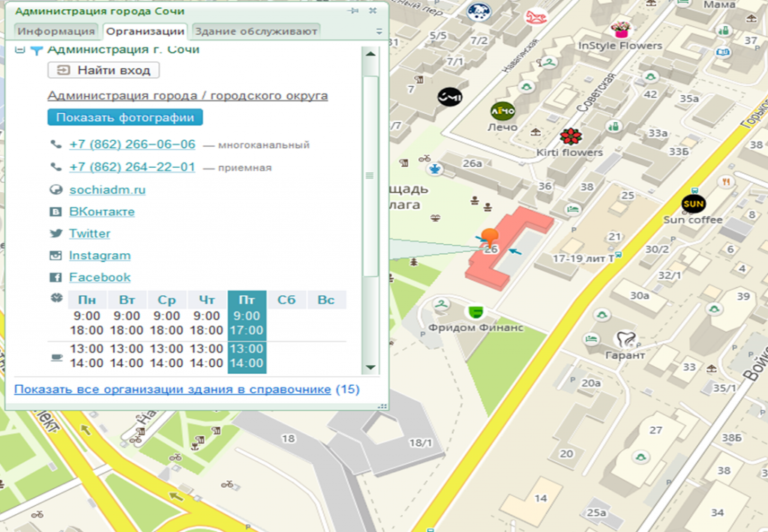Click the Гарант dental clinic icon
This screenshot has height=532, width=768.
click(623, 339)
